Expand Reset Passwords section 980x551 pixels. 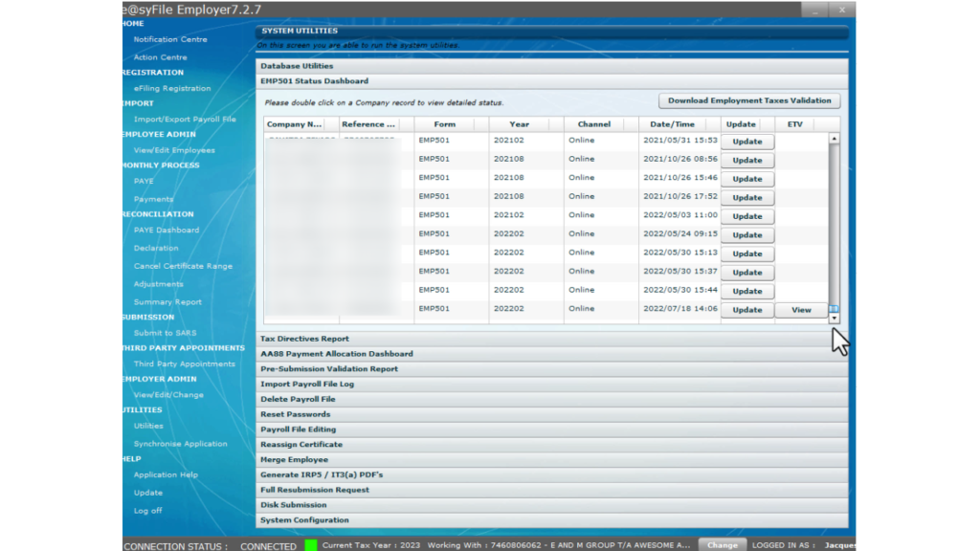coord(552,414)
